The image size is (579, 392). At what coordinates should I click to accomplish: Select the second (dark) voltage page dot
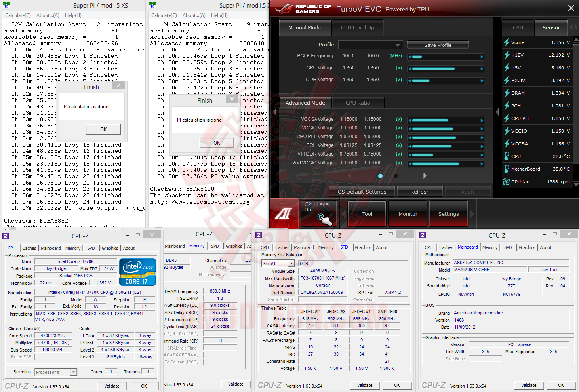[x=396, y=176]
